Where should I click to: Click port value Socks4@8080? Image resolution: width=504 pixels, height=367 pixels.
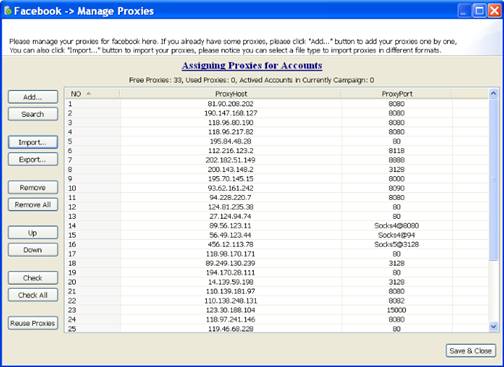[x=396, y=226]
